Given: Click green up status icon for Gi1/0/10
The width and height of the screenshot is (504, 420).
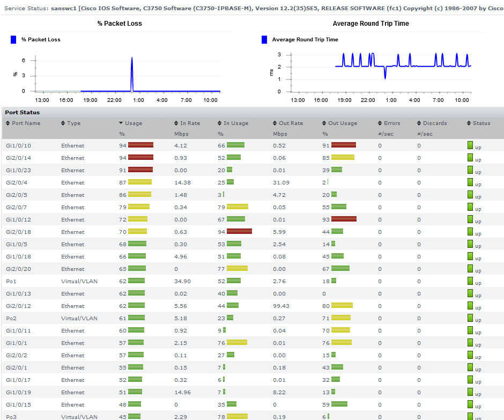Looking at the screenshot, I should coord(470,145).
